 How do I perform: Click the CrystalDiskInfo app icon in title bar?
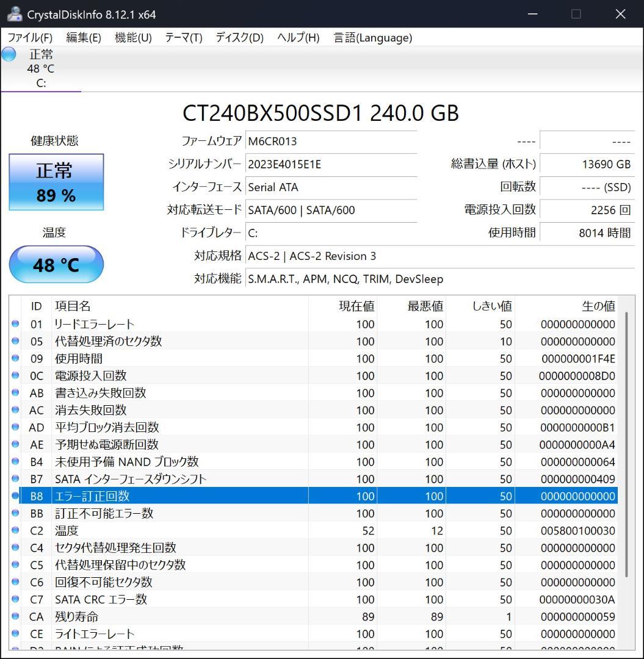coord(15,14)
